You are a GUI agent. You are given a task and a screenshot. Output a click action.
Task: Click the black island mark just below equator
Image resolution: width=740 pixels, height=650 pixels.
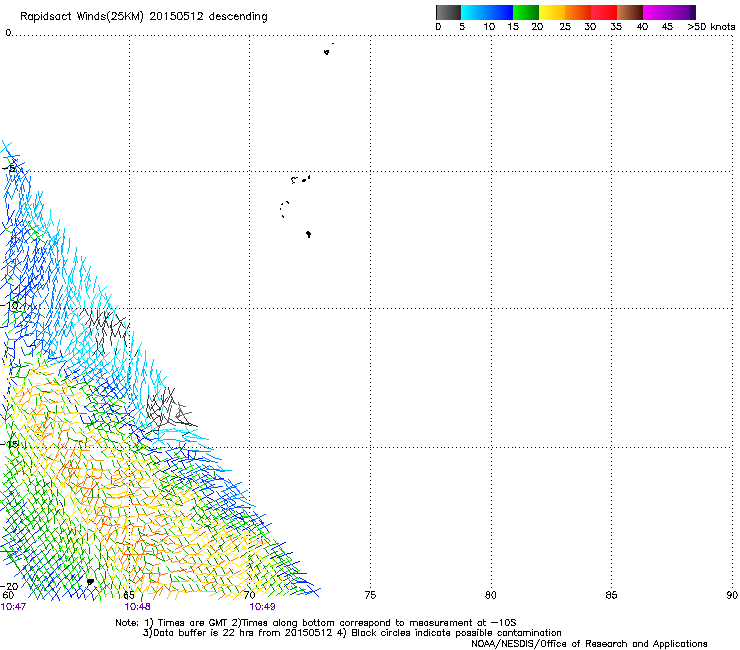point(327,52)
